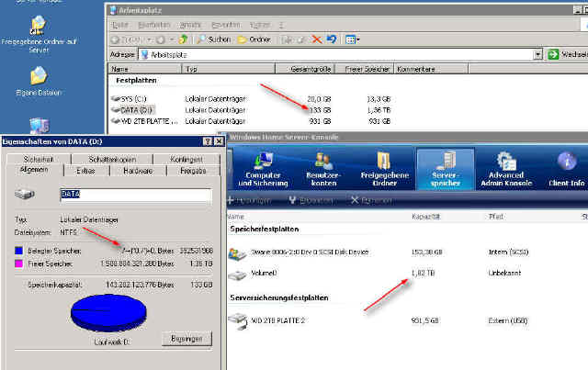
Task: Open Client Info tab in console
Action: [567, 169]
